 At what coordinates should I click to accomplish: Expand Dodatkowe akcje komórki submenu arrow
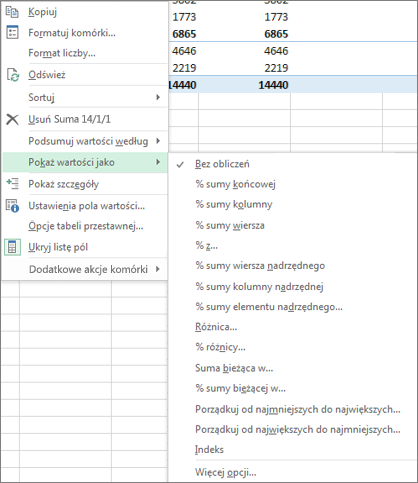tap(158, 269)
